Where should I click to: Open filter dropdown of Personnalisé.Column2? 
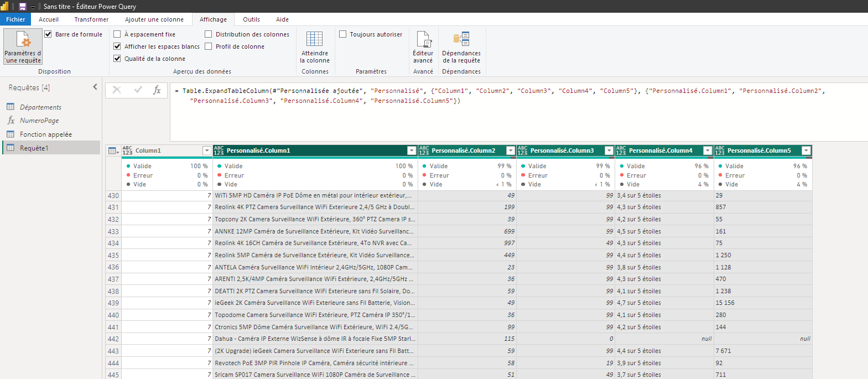tap(511, 150)
